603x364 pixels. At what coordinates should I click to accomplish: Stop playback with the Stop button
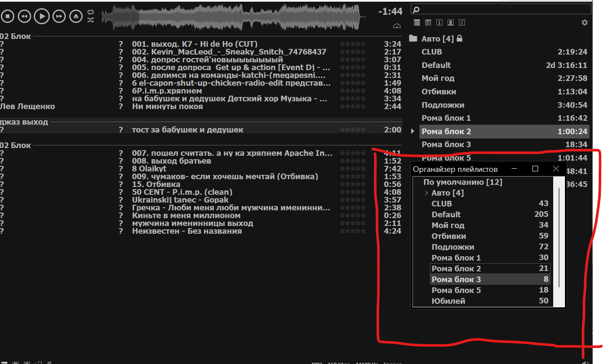click(x=7, y=16)
